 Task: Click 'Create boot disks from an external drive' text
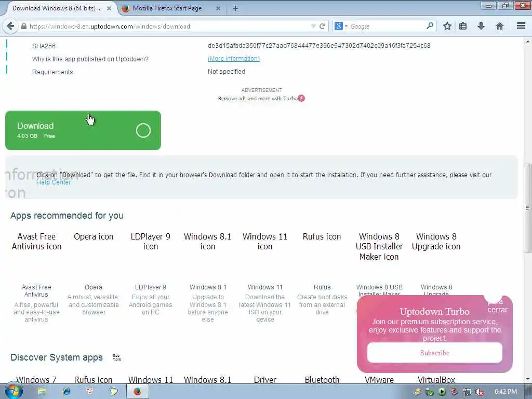(322, 304)
